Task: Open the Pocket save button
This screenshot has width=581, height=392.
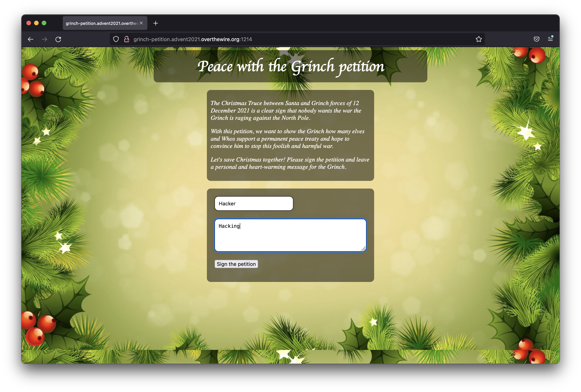Action: point(537,39)
